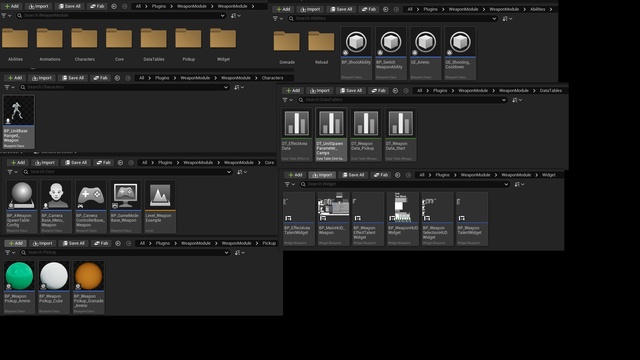The height and width of the screenshot is (360, 640).
Task: Select the BP_Weapon Pickup_Cube white sphere asset
Action: (54, 287)
